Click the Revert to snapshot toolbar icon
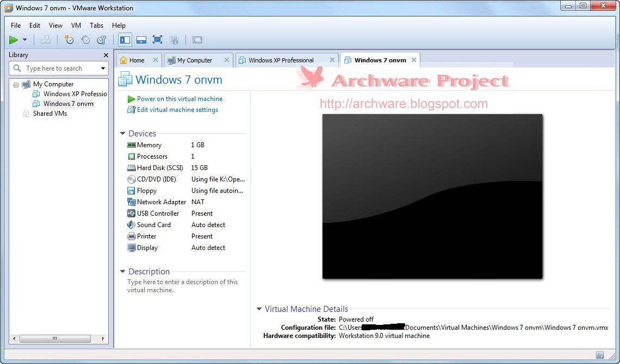620x364 pixels. tap(85, 40)
